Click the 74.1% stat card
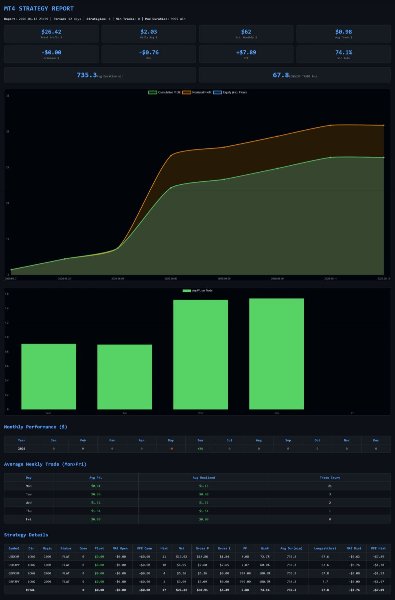The image size is (395, 600). pos(343,54)
